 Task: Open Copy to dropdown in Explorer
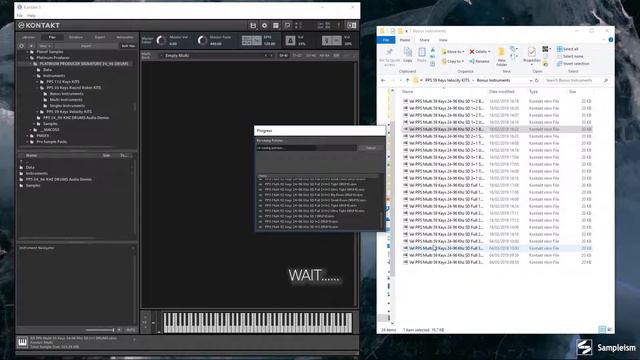tap(453, 61)
